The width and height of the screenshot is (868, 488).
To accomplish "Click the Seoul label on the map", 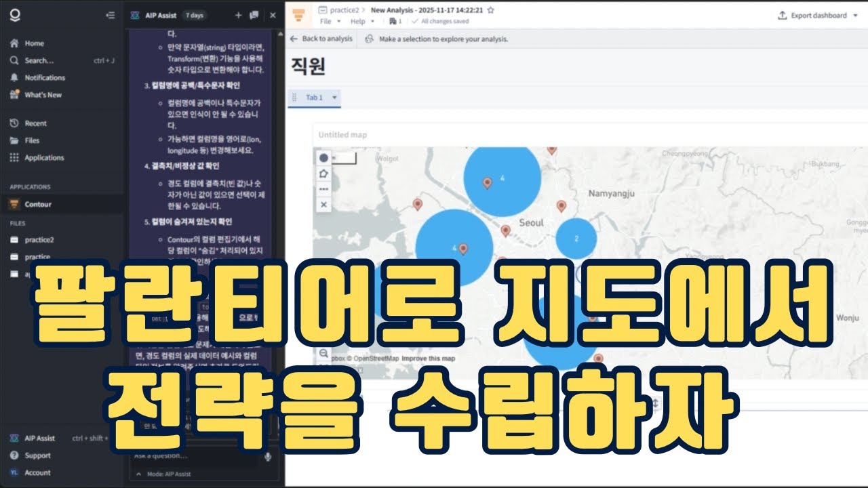I will (531, 222).
